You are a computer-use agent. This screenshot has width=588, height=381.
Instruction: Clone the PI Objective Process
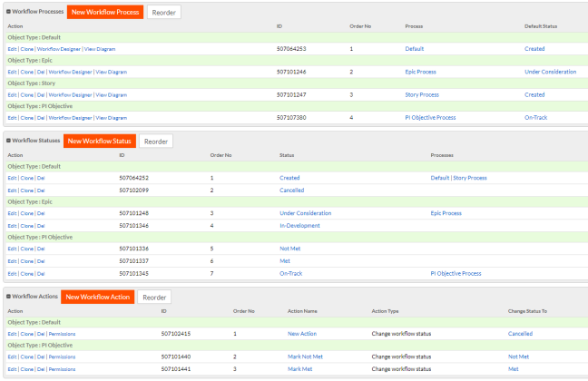(27, 117)
